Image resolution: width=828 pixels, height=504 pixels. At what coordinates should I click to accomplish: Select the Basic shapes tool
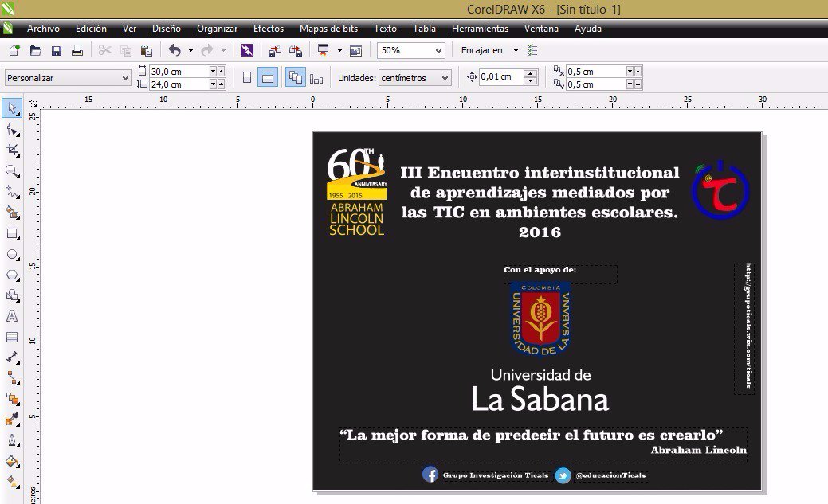12,295
